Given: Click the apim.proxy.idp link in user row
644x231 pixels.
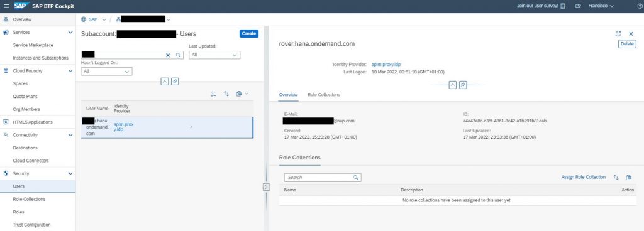Looking at the screenshot, I should tap(123, 127).
